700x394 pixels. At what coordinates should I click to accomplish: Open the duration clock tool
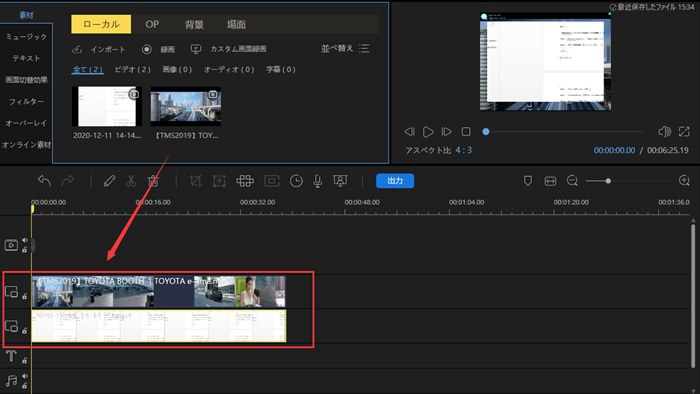pos(296,181)
